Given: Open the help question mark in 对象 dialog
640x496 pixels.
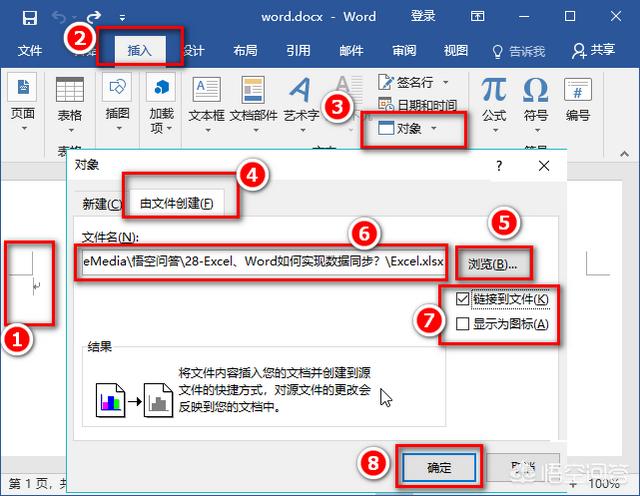Looking at the screenshot, I should 499,166.
